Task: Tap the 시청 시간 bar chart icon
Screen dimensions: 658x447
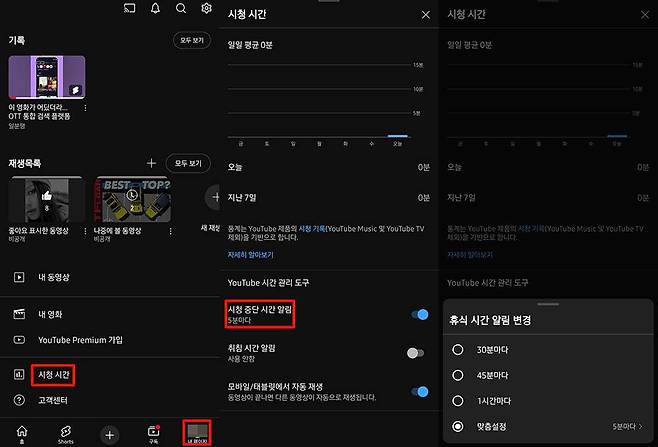Action: [x=19, y=374]
